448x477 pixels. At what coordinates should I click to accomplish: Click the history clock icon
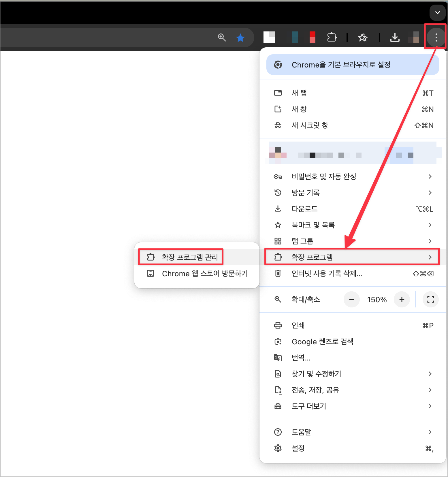(278, 193)
